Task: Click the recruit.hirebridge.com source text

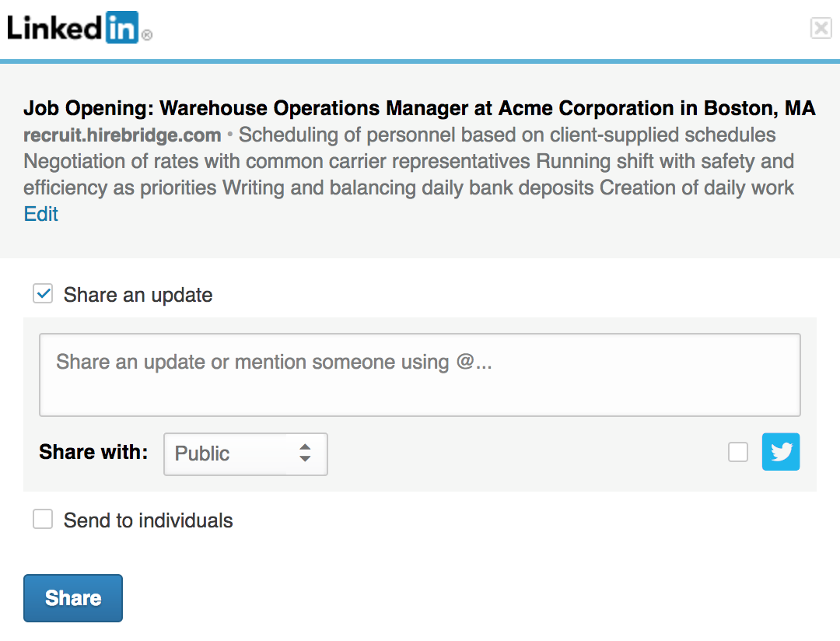Action: click(122, 135)
